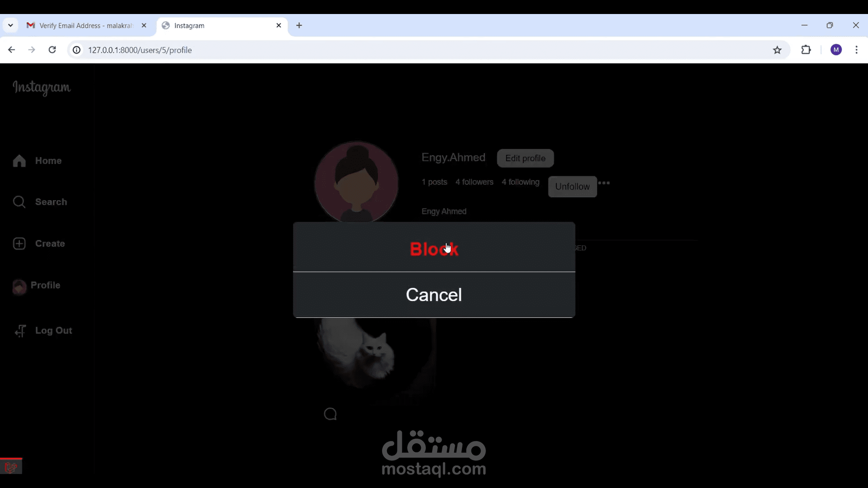The width and height of the screenshot is (868, 488).
Task: Click the three-dots options icon beside Unfollow
Action: point(604,183)
